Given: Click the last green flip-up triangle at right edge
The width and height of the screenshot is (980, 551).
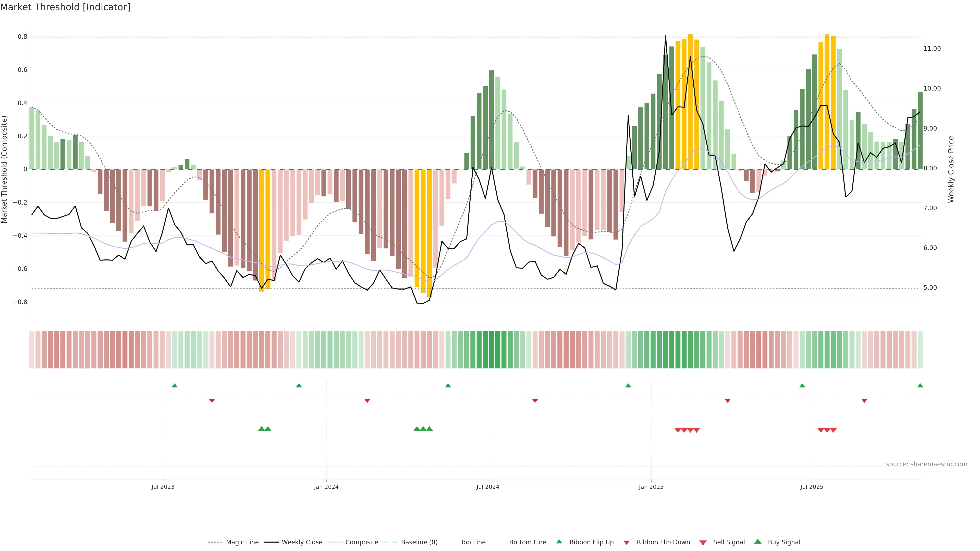Looking at the screenshot, I should [x=920, y=386].
